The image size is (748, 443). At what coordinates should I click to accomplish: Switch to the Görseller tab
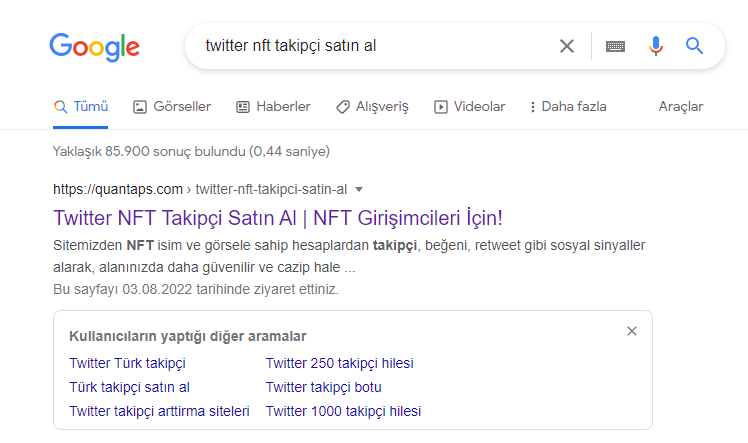172,106
